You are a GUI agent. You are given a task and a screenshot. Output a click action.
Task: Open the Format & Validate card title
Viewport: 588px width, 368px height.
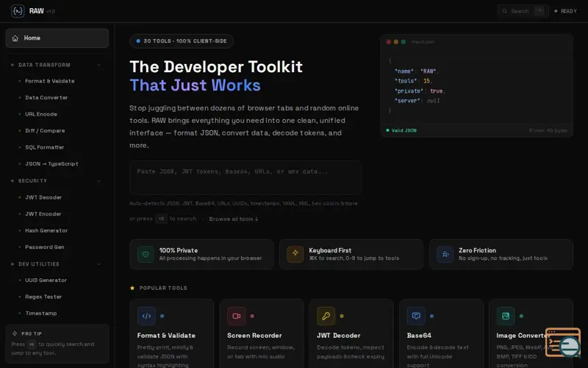click(x=166, y=336)
